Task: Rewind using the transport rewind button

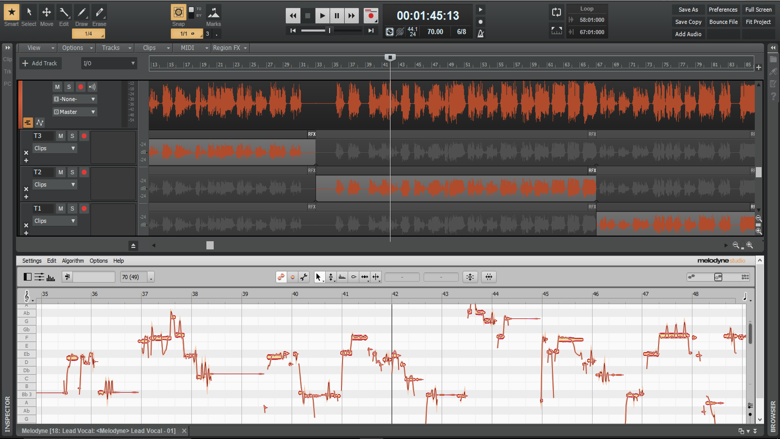Action: [x=293, y=15]
